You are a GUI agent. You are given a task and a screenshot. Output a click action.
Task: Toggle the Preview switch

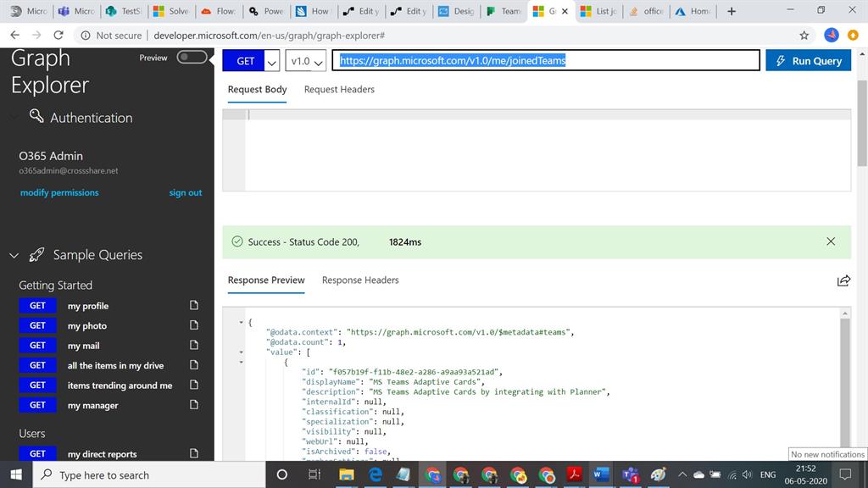pos(192,58)
